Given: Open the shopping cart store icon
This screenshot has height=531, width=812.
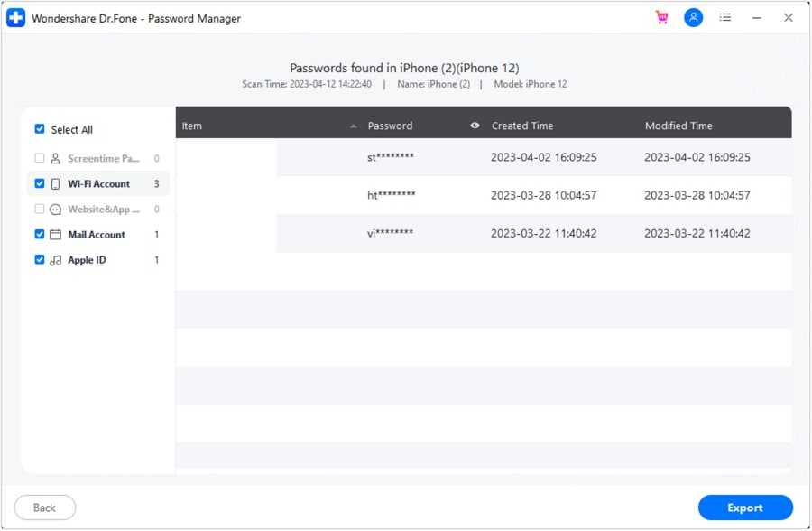Looking at the screenshot, I should 662,18.
